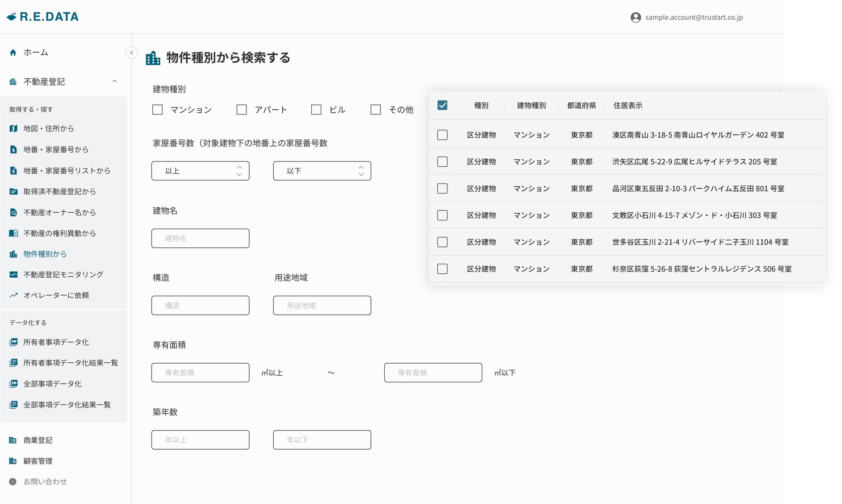Click the 所有者事項データ化 PDF icon
Image resolution: width=842 pixels, height=504 pixels.
[x=13, y=342]
